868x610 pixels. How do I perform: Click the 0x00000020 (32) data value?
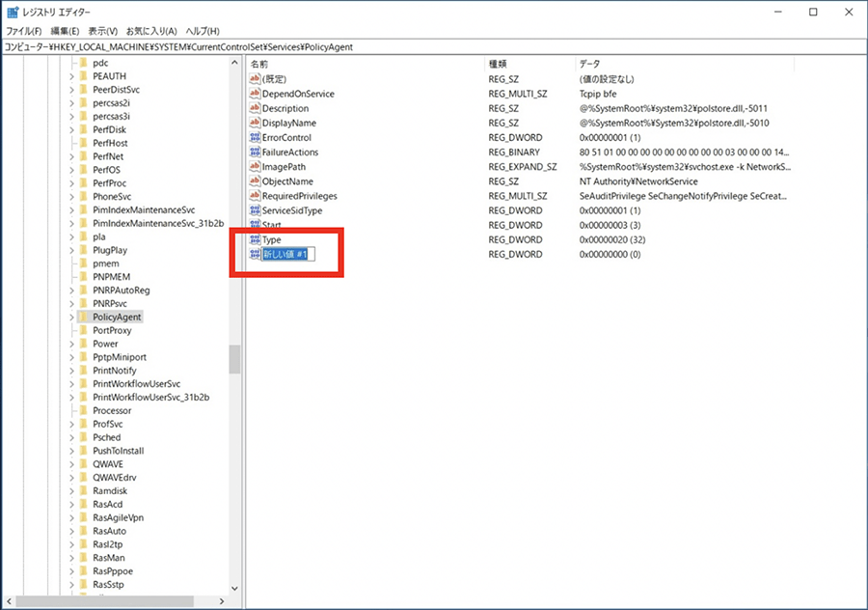[x=612, y=239]
